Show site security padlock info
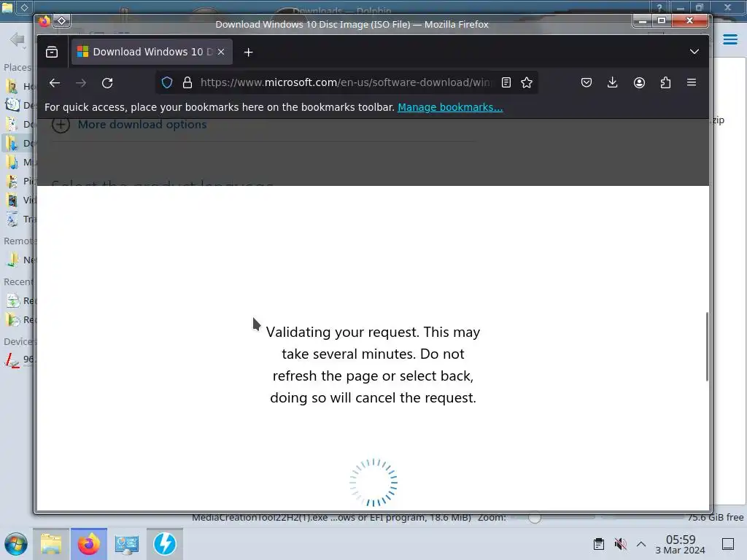Viewport: 747px width, 560px height. (187, 82)
